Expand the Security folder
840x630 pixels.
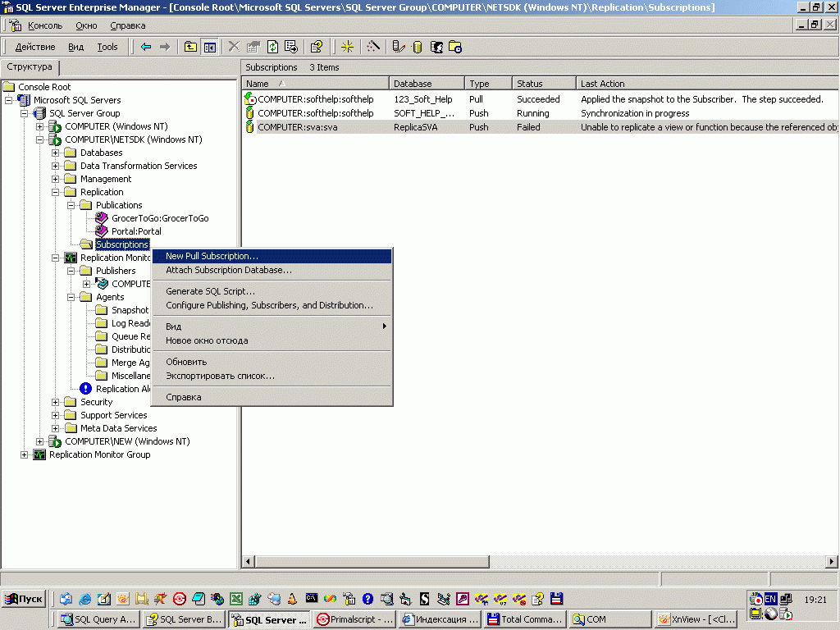55,402
